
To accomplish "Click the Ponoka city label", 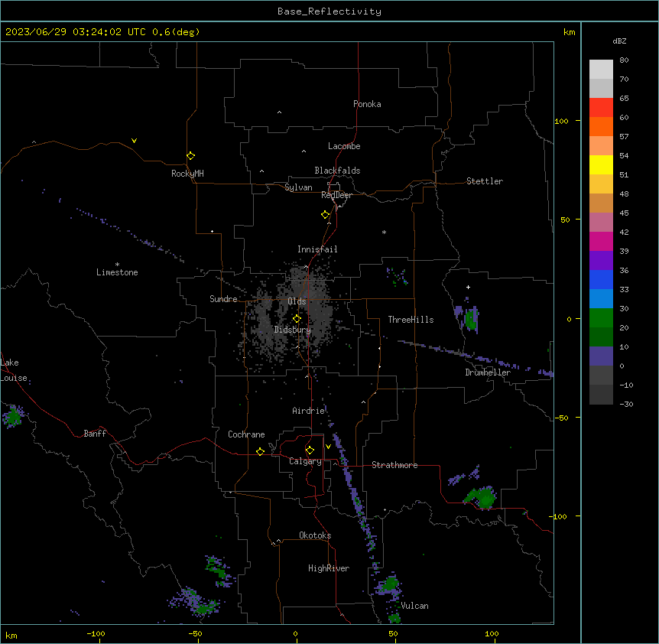I will point(367,104).
